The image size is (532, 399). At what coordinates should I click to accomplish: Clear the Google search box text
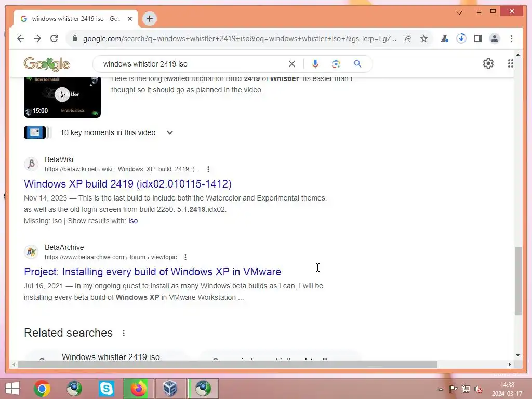pos(292,64)
